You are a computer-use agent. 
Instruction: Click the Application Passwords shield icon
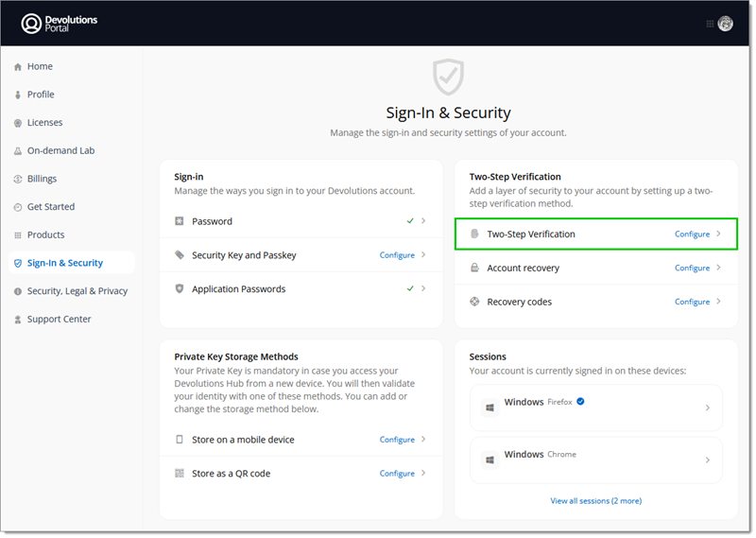(179, 288)
